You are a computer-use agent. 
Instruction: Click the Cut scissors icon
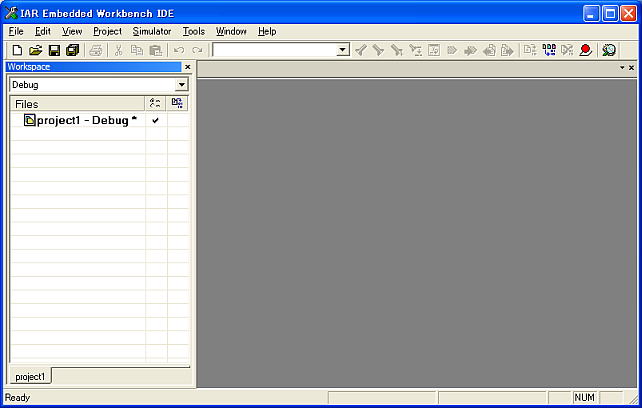(118, 50)
